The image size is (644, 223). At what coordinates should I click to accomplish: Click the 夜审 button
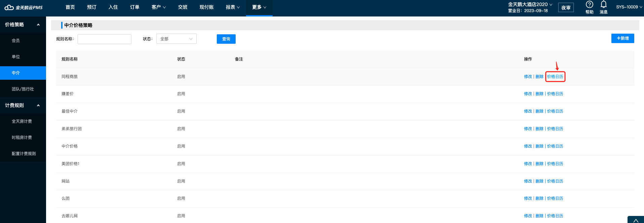(x=566, y=8)
